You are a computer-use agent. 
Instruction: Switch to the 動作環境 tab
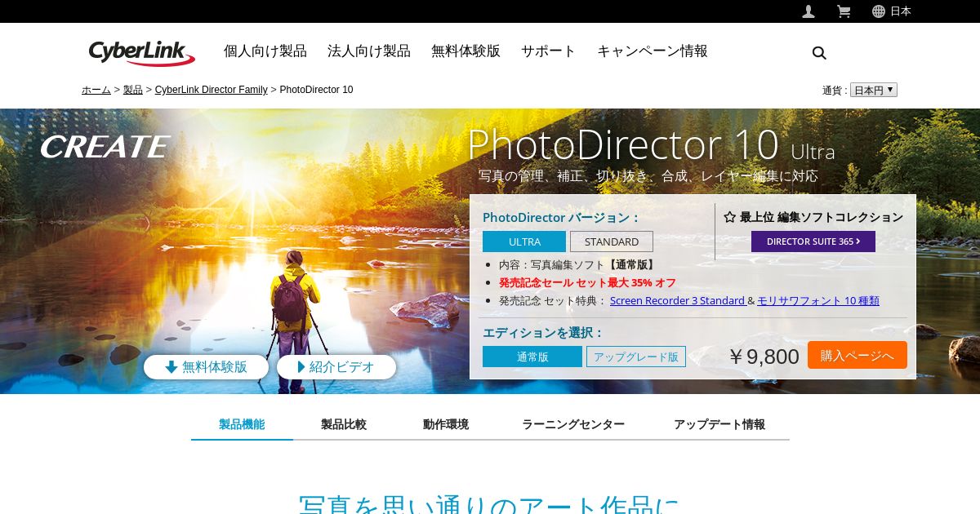click(x=446, y=424)
